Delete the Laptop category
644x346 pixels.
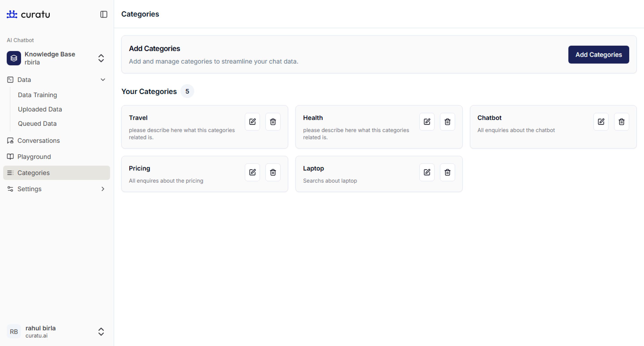coord(447,172)
